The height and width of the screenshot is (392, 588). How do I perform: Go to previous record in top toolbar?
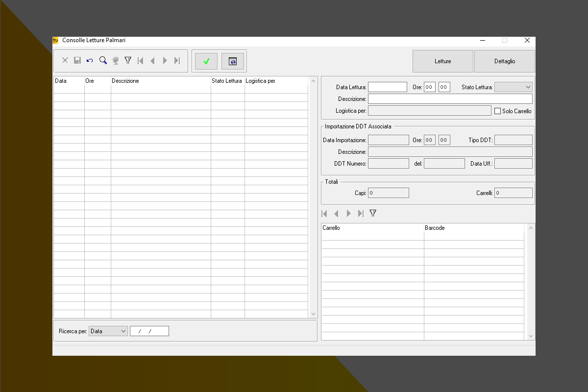click(152, 61)
